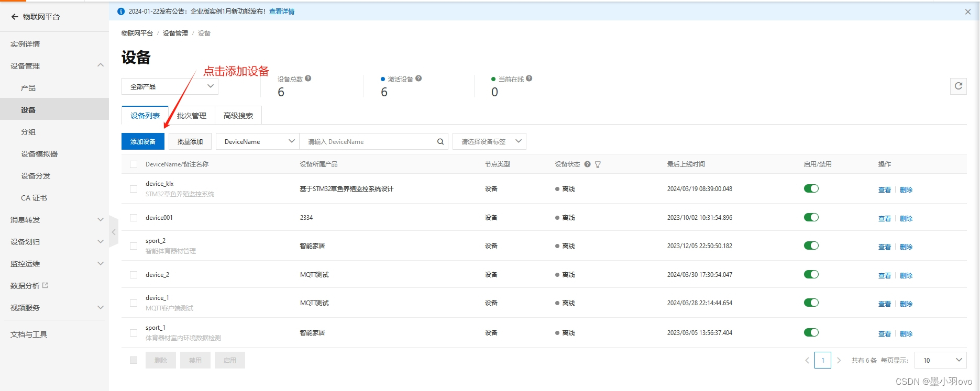Click 删除 for sport_1

click(x=906, y=334)
